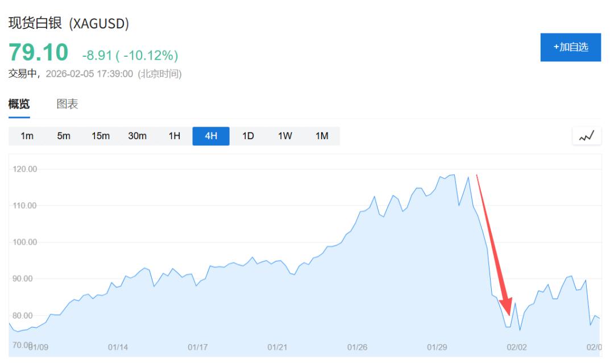The width and height of the screenshot is (614, 364).
Task: Click the 现货白银 (XAGUSD) title
Action: tap(69, 24)
